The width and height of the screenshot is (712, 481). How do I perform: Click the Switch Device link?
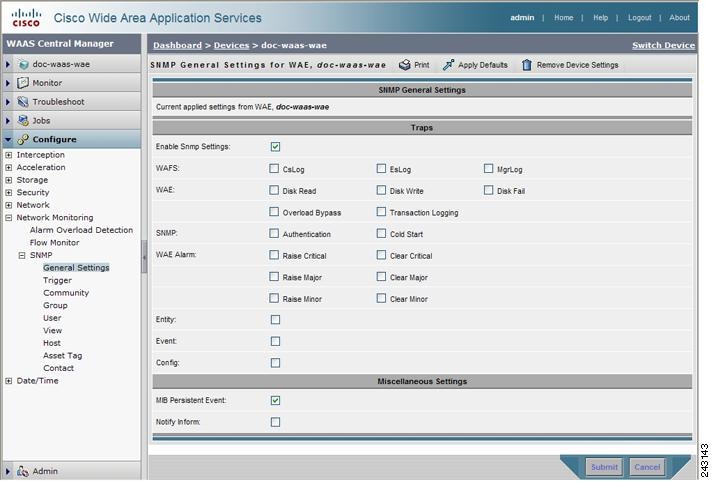click(x=663, y=45)
